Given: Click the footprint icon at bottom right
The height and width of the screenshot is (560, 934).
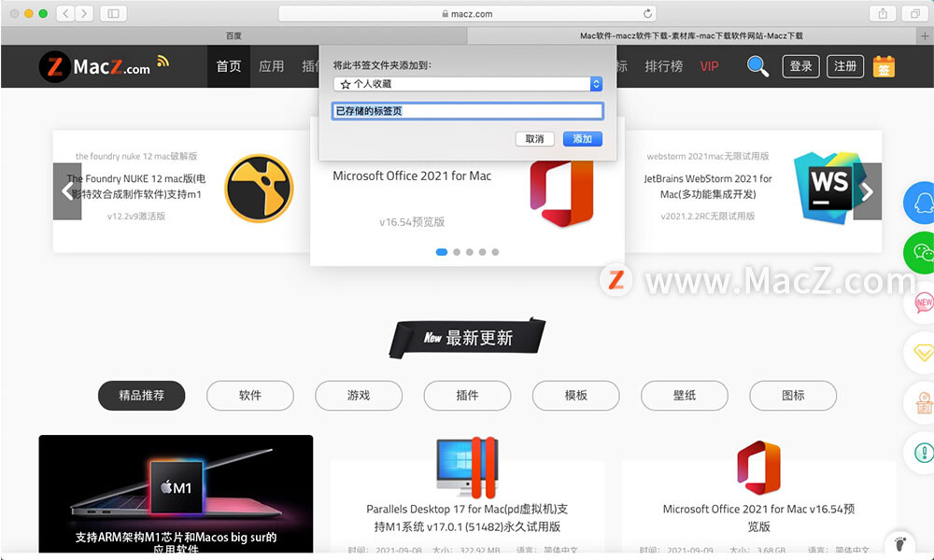Looking at the screenshot, I should pos(900,543).
